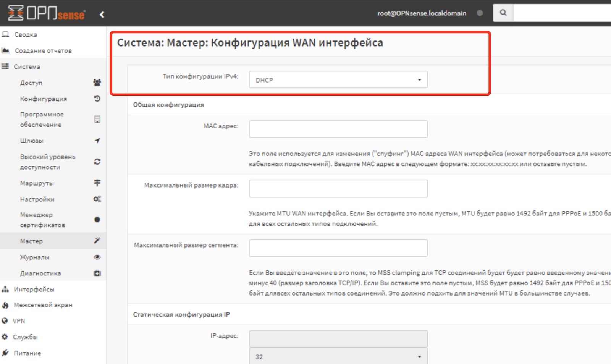Click the Высокий уровень доступности sync icon

click(97, 162)
